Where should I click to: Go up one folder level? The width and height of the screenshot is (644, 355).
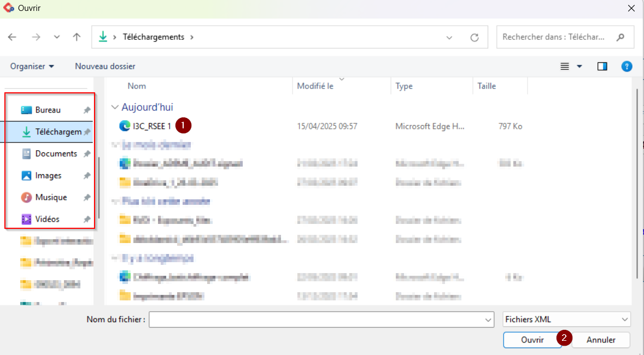tap(77, 37)
